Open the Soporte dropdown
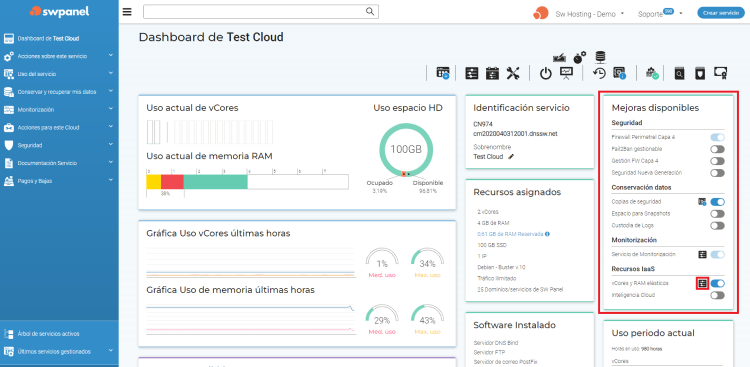750x367 pixels. click(660, 14)
